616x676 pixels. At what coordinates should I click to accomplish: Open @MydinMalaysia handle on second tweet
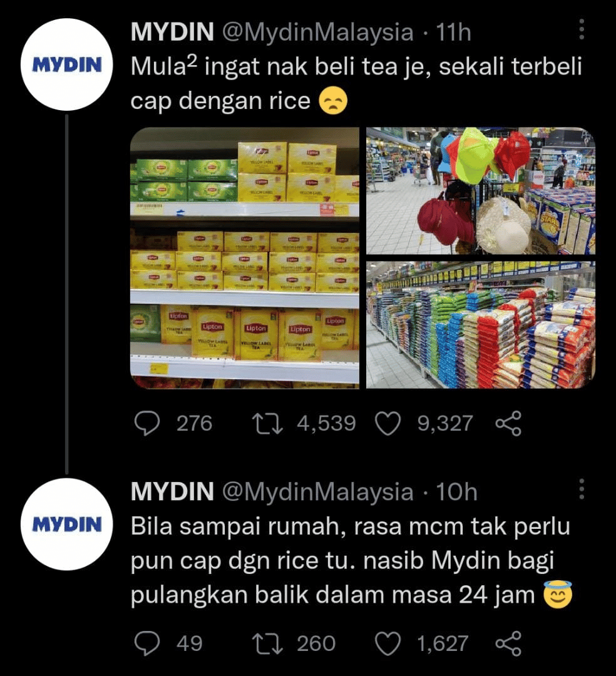tap(317, 492)
